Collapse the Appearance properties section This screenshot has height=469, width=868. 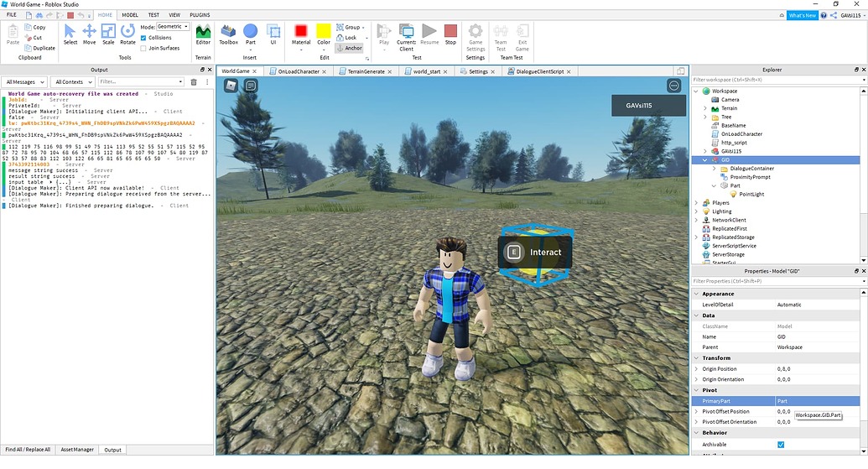pyautogui.click(x=696, y=294)
